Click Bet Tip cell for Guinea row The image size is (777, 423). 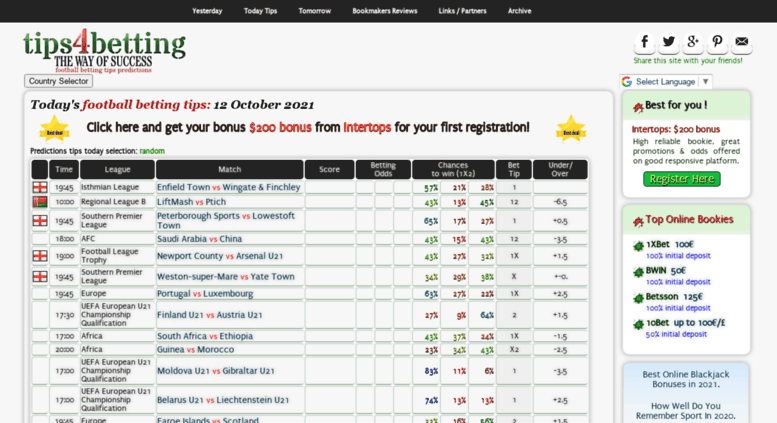[x=514, y=350]
